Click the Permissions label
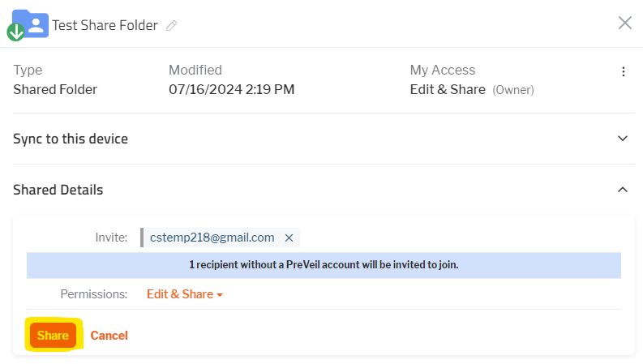This screenshot has height=364, width=643. tap(94, 294)
